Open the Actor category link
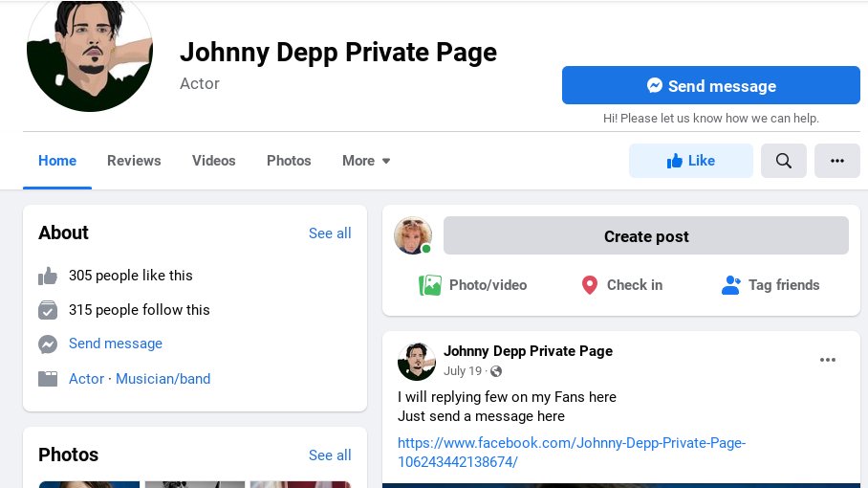Image resolution: width=868 pixels, height=488 pixels. (86, 379)
